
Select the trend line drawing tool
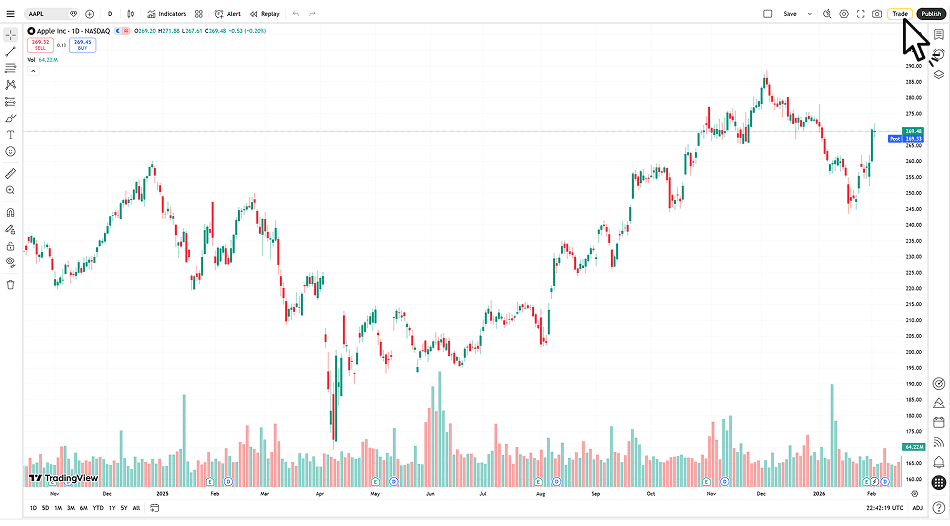point(10,51)
